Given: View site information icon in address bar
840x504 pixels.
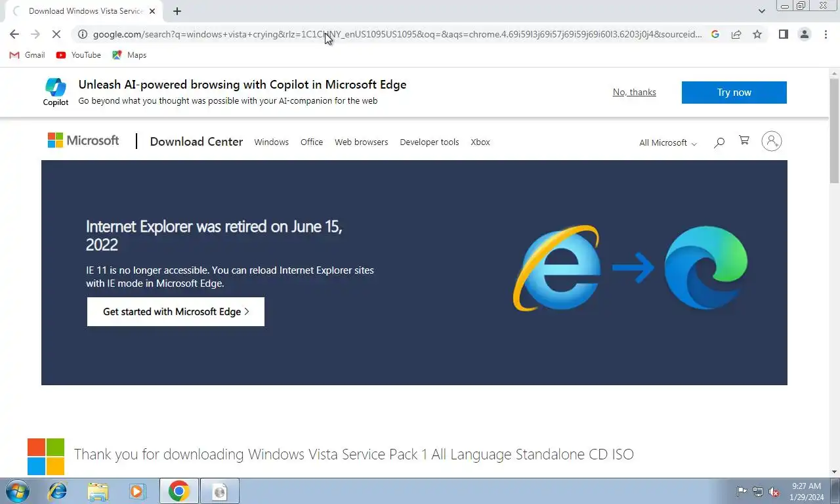Looking at the screenshot, I should point(82,34).
